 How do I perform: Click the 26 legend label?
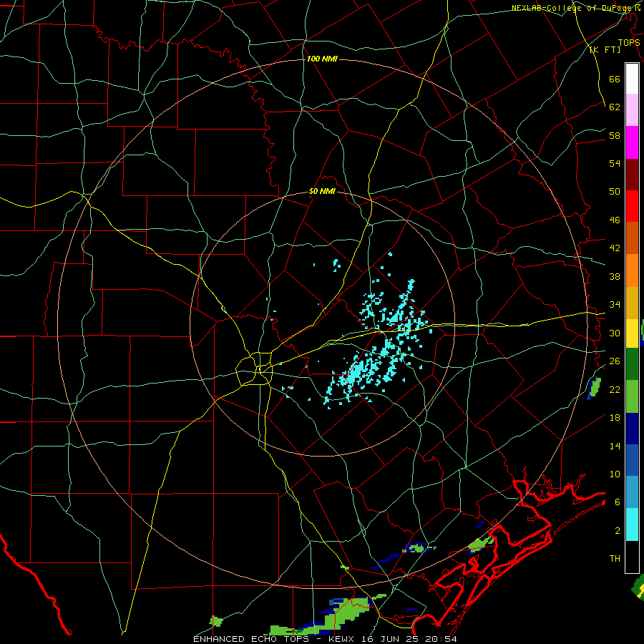pyautogui.click(x=615, y=361)
